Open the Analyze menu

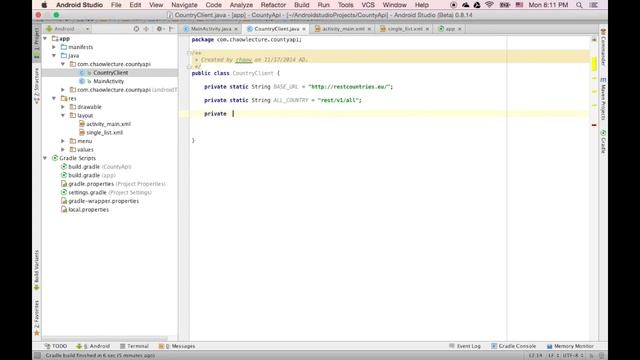pyautogui.click(x=241, y=5)
